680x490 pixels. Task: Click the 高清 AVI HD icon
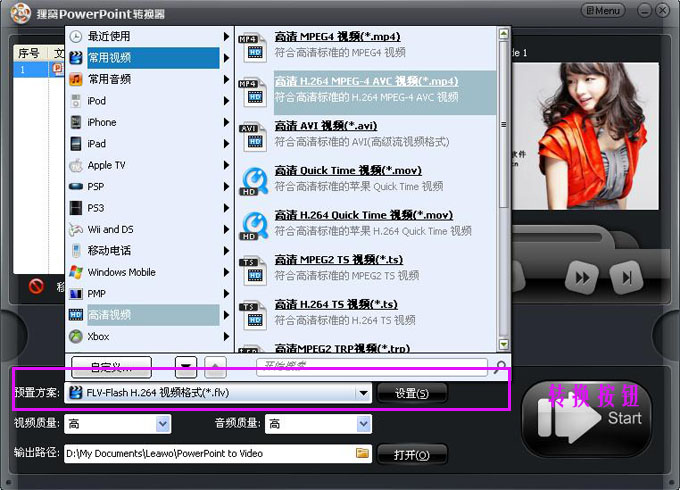point(253,136)
